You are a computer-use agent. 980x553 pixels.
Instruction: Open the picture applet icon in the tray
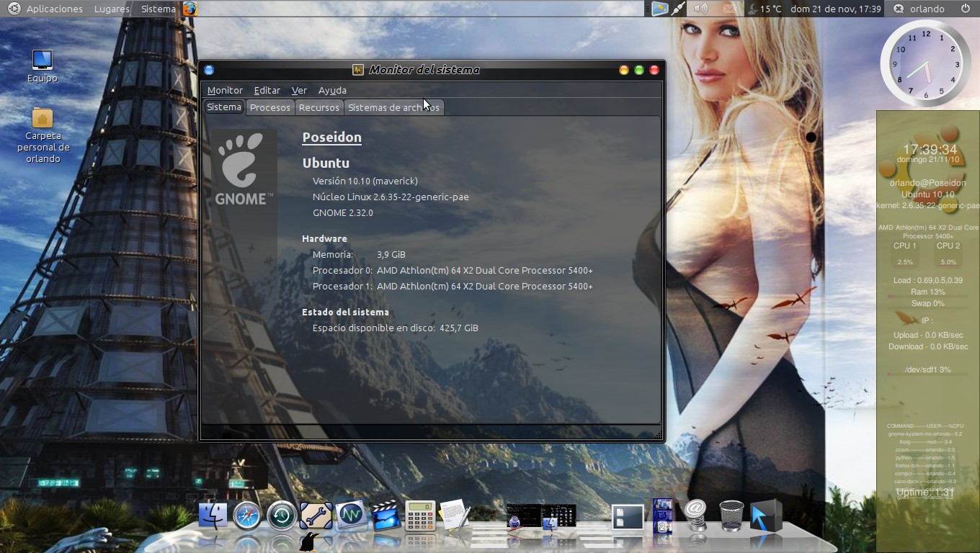click(659, 9)
